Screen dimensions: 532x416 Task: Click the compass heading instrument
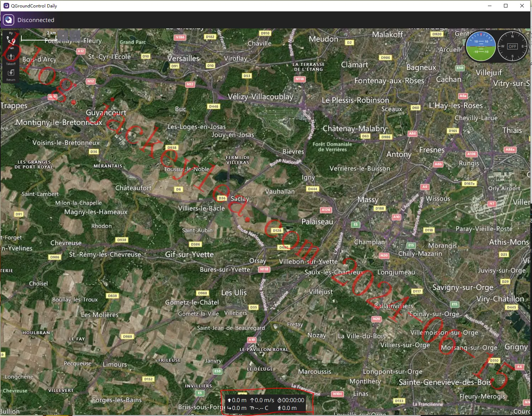click(512, 46)
